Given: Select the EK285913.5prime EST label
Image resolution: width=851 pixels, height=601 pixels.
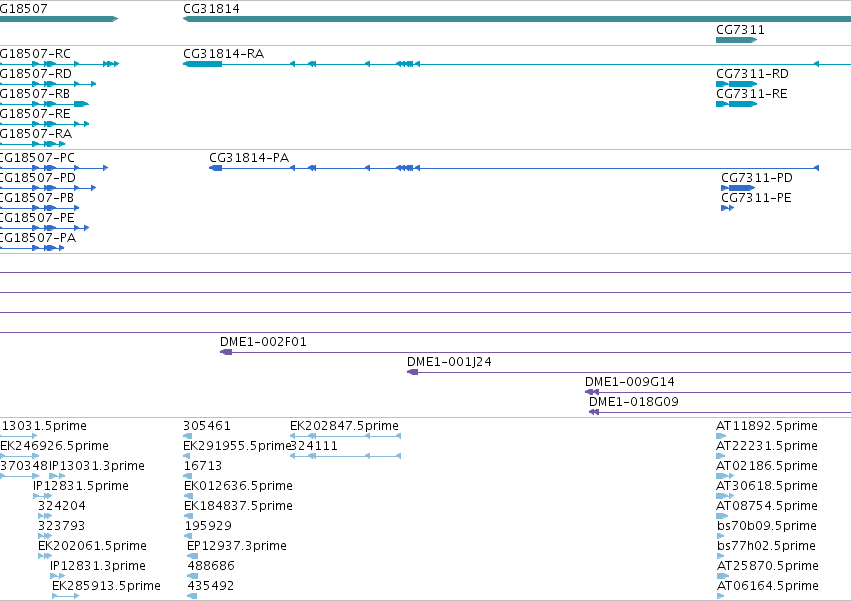Looking at the screenshot, I should point(106,586).
